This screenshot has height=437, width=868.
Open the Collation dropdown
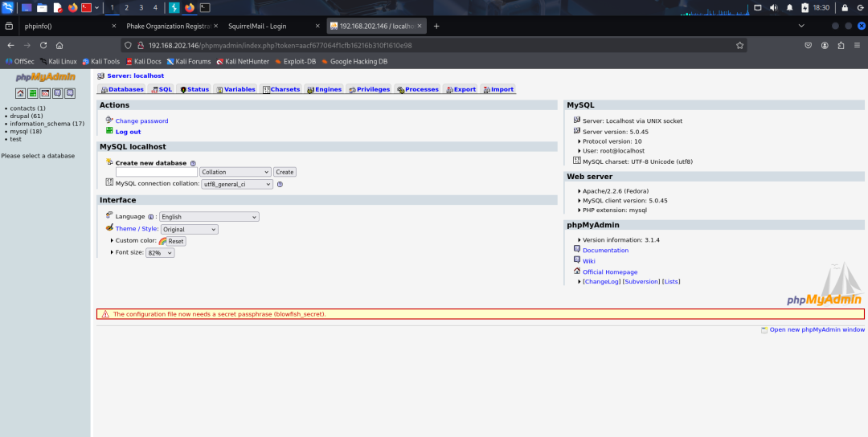235,172
